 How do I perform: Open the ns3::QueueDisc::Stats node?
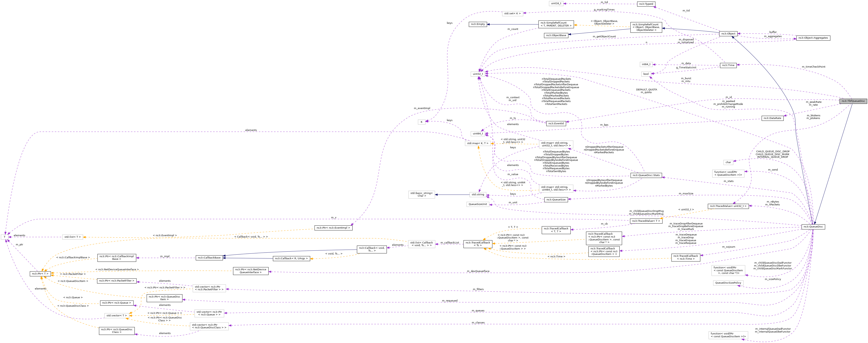(x=646, y=175)
